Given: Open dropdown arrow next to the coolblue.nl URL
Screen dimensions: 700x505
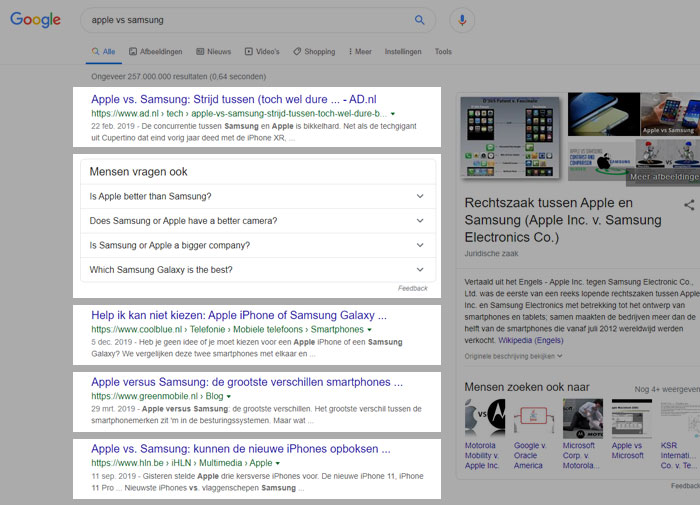Looking at the screenshot, I should (370, 330).
